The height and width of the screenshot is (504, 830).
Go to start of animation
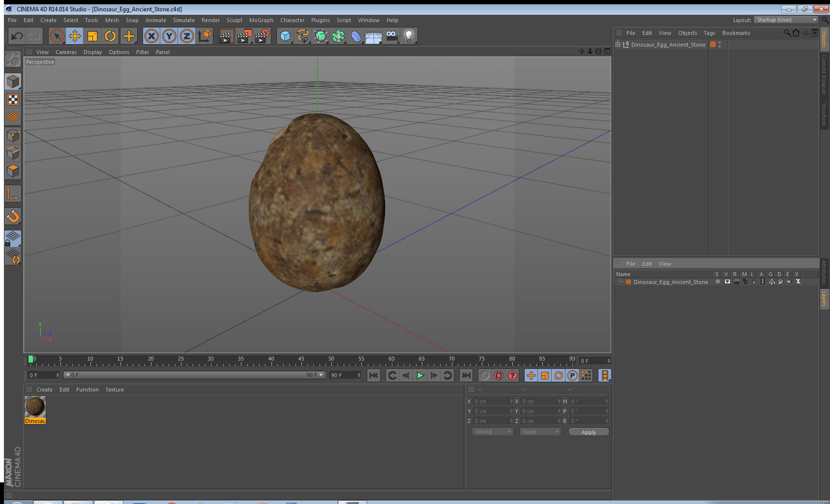(374, 375)
